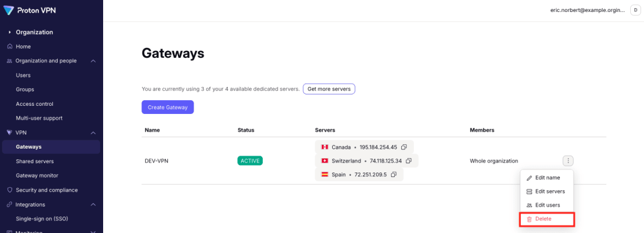Click the Status column header
Screen dimensions: 644x233
246,130
